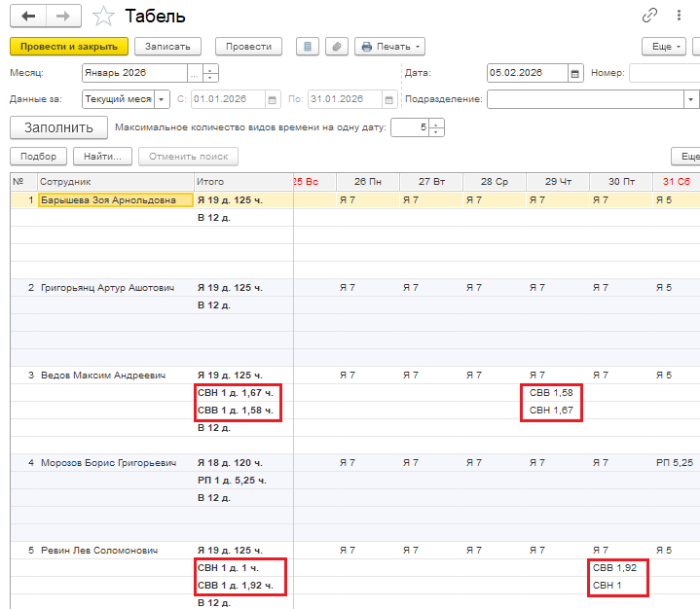This screenshot has width=700, height=609.
Task: Open the three-dot menu in the title bar
Action: click(x=678, y=16)
